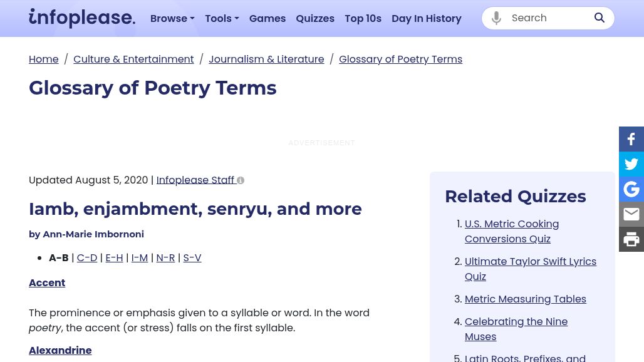Click Glossary of Poetry Terms breadcrumb
Screen dimensions: 644x362
click(400, 59)
